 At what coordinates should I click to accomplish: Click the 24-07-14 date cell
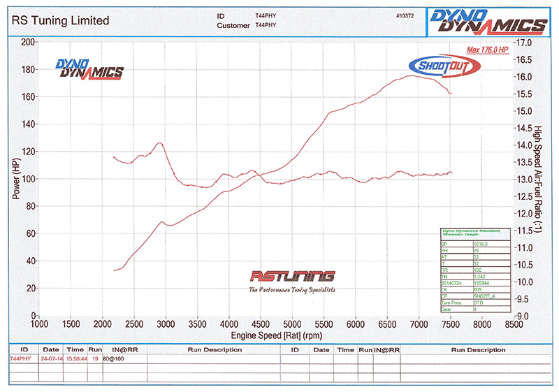52,358
